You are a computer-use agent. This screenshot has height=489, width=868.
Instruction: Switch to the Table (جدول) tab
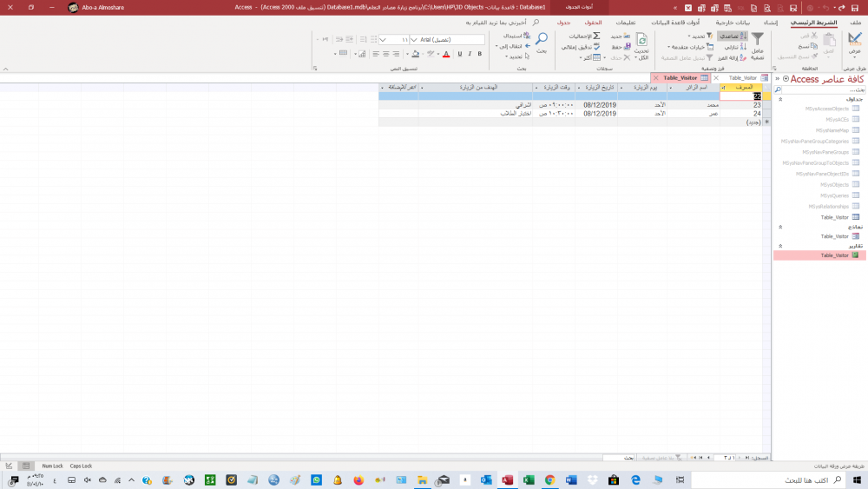(x=563, y=23)
